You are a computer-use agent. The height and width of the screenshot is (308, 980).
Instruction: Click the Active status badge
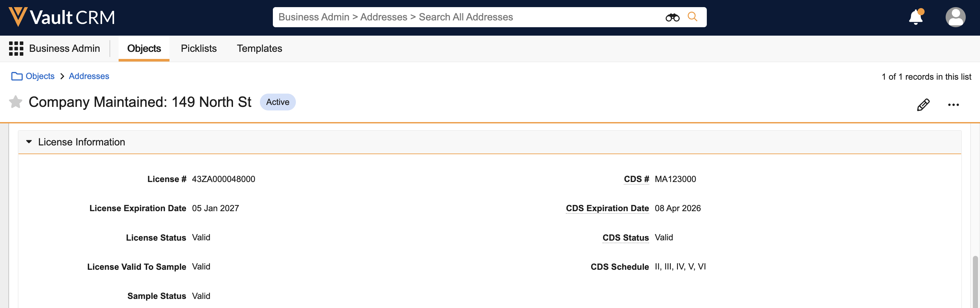pyautogui.click(x=277, y=102)
